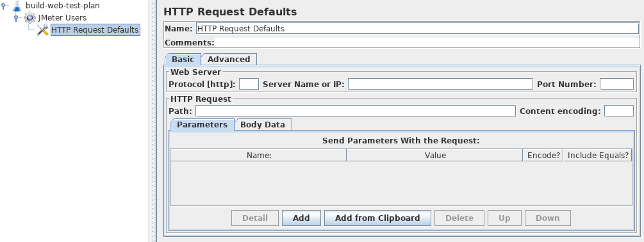Collapse the JMeter Users thread group node
This screenshot has width=644, height=242.
click(x=16, y=18)
